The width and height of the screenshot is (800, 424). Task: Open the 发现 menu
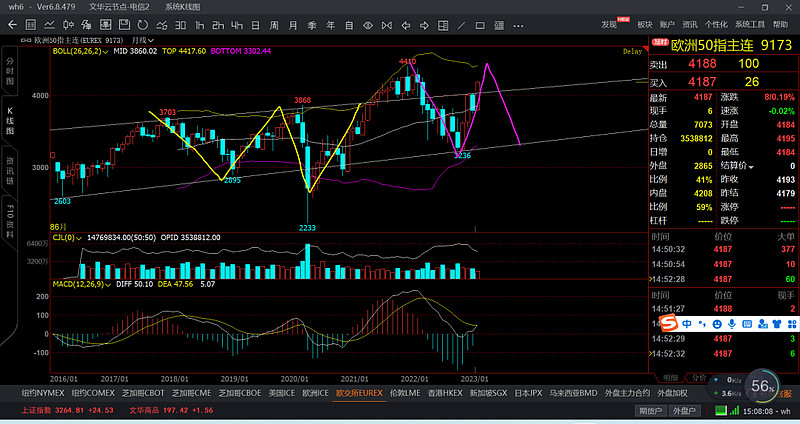pos(609,24)
